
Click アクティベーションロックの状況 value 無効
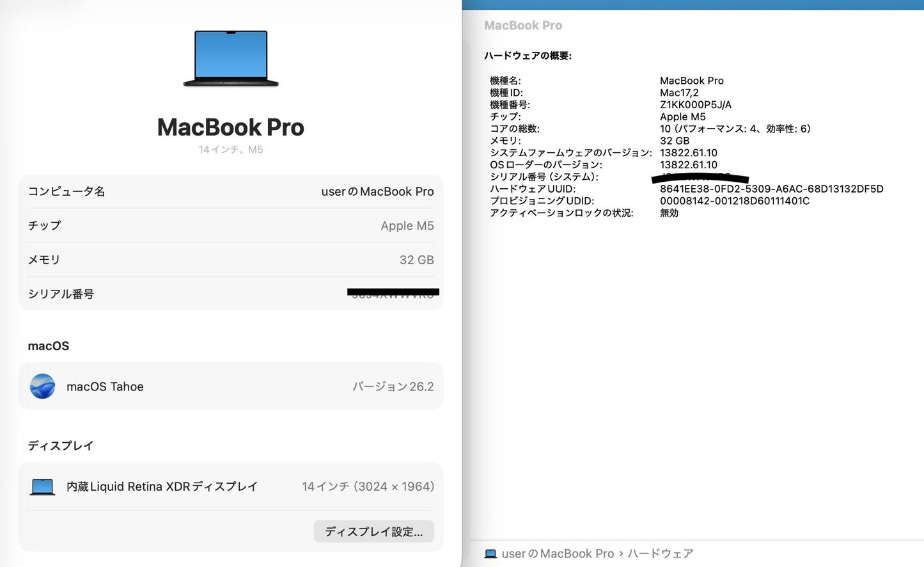point(670,213)
